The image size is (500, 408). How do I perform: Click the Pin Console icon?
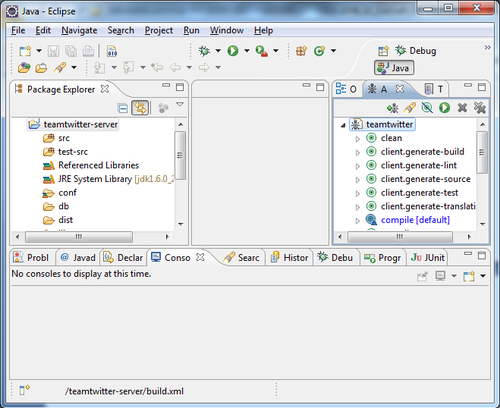coord(422,276)
